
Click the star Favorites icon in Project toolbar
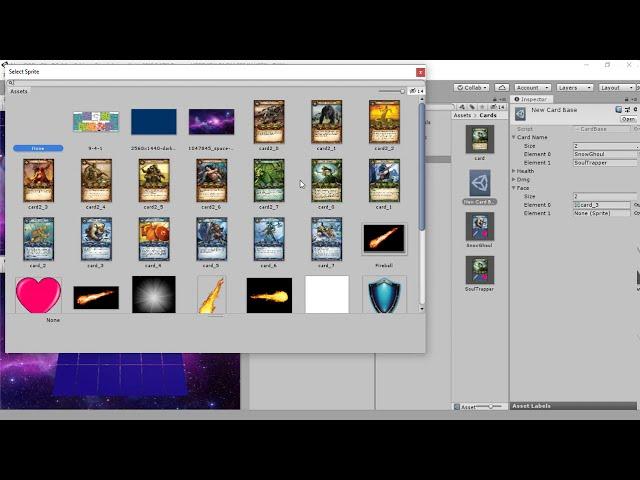(x=482, y=107)
